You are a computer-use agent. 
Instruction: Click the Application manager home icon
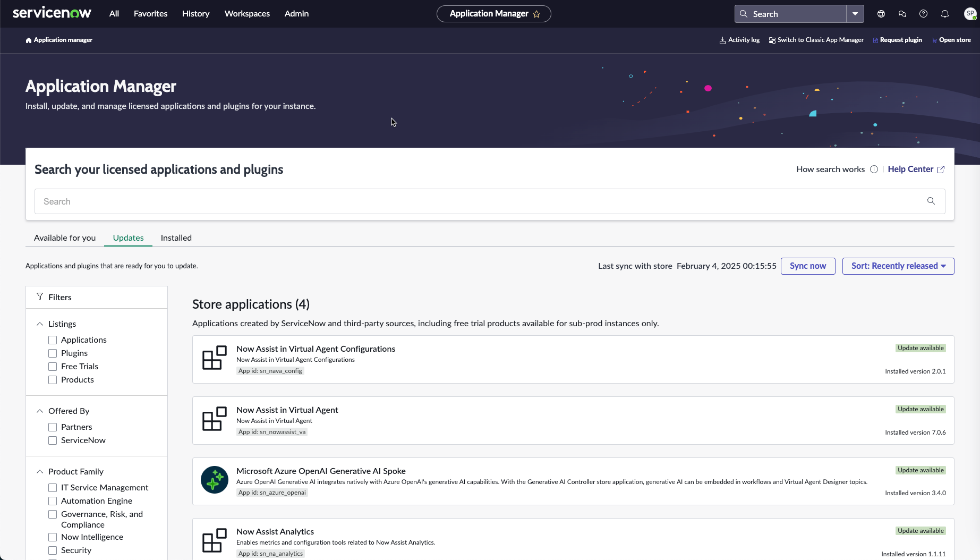[x=29, y=40]
